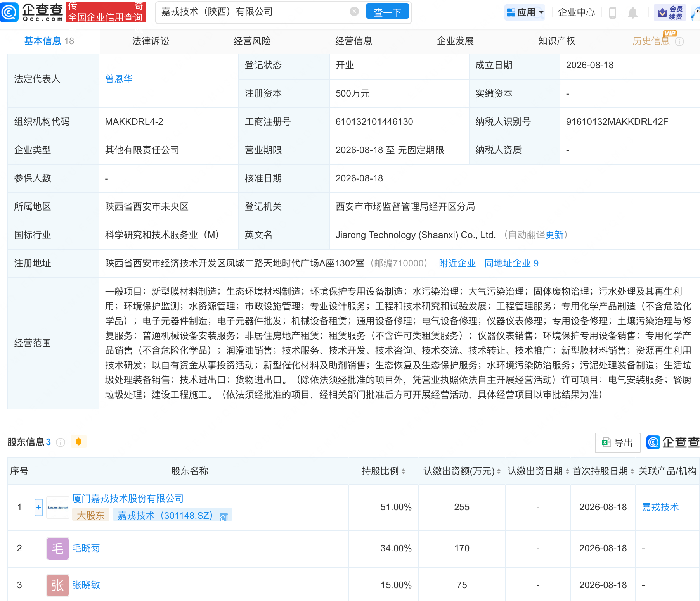The width and height of the screenshot is (700, 601).
Task: Open related product 嘉戎技术 link
Action: coord(660,507)
